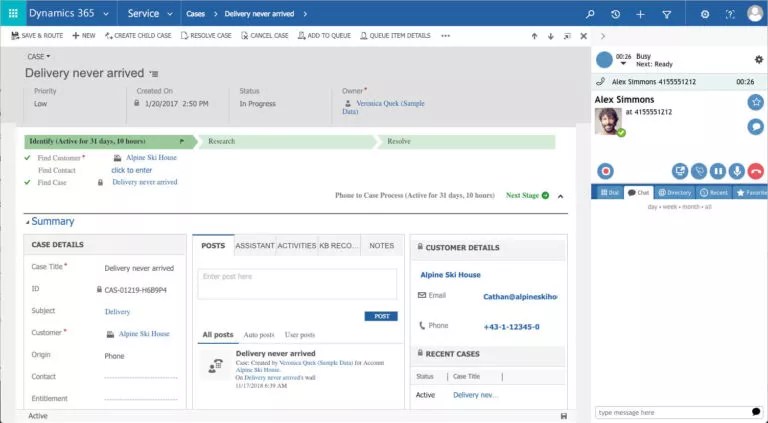This screenshot has height=423, width=768.
Task: Start chat with Alex Simmons bubble button
Action: (x=756, y=127)
